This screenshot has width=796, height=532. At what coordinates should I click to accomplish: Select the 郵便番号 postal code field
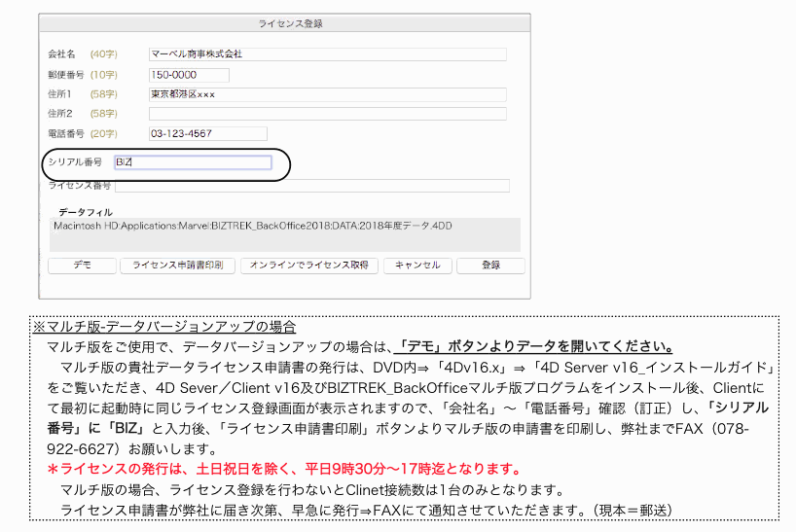[189, 75]
